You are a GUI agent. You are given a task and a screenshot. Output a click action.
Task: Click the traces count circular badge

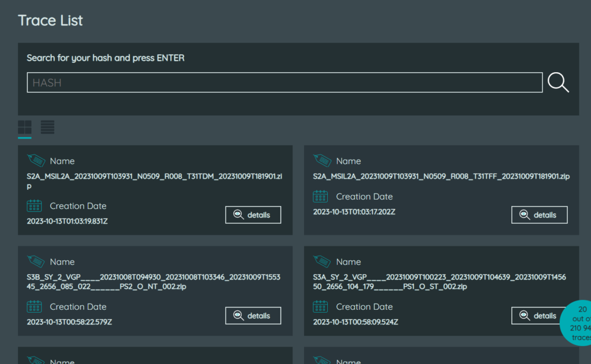point(577,323)
